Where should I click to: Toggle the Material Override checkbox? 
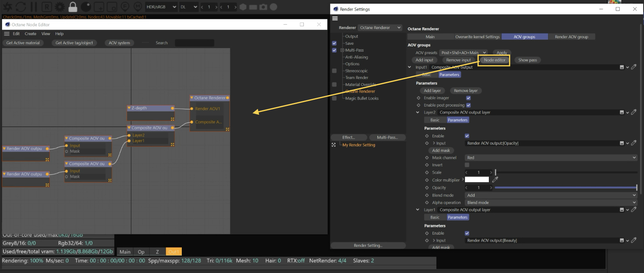coord(334,85)
